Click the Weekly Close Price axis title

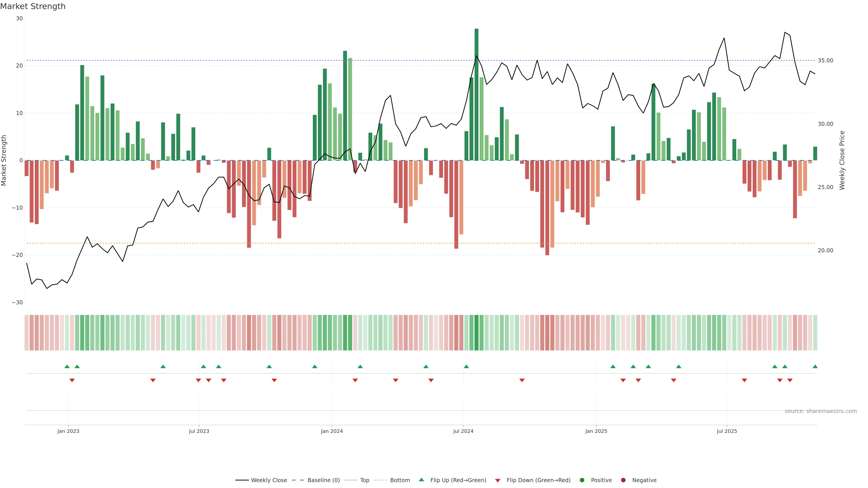[842, 160]
